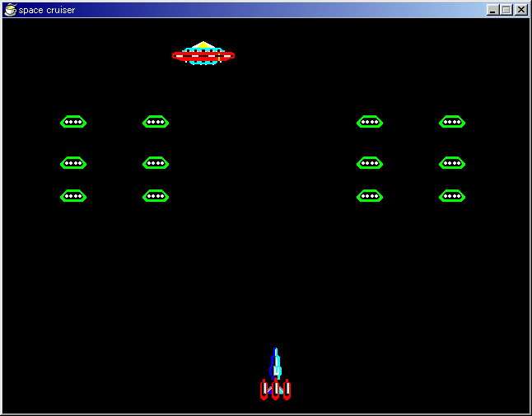Click bottom green alien in far-left column
Viewport: 532px width, 416px height.
(73, 196)
